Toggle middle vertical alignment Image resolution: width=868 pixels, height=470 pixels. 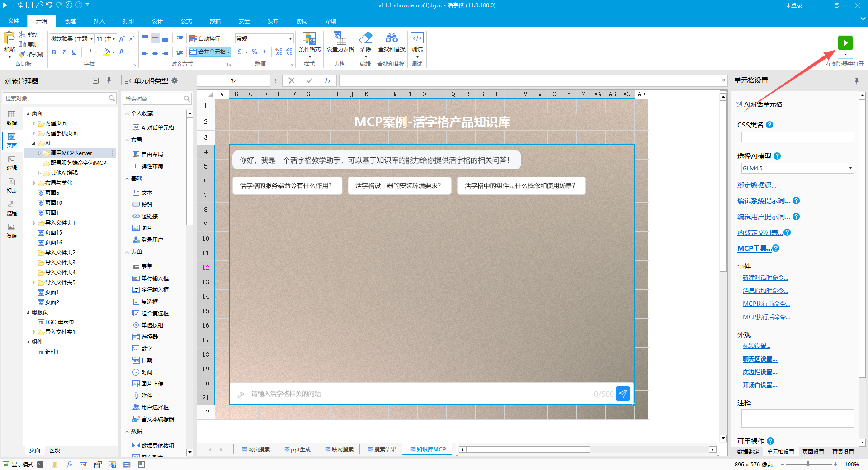click(x=155, y=39)
